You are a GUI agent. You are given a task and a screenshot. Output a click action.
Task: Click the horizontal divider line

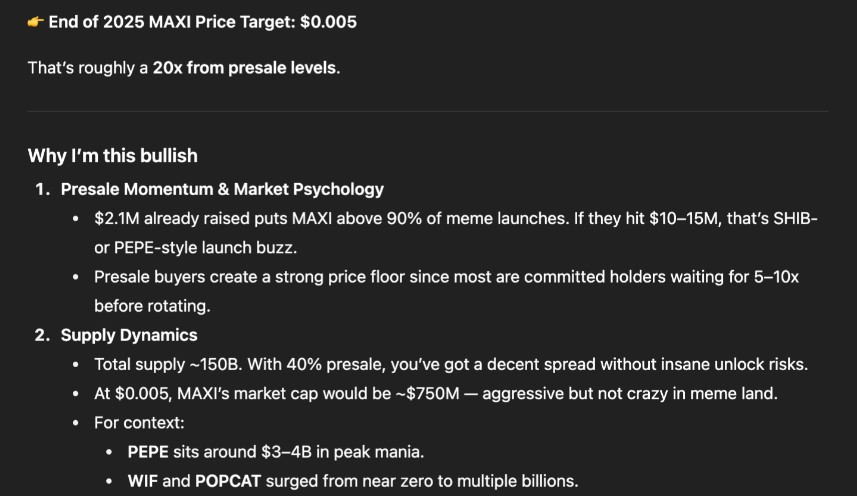(x=428, y=111)
